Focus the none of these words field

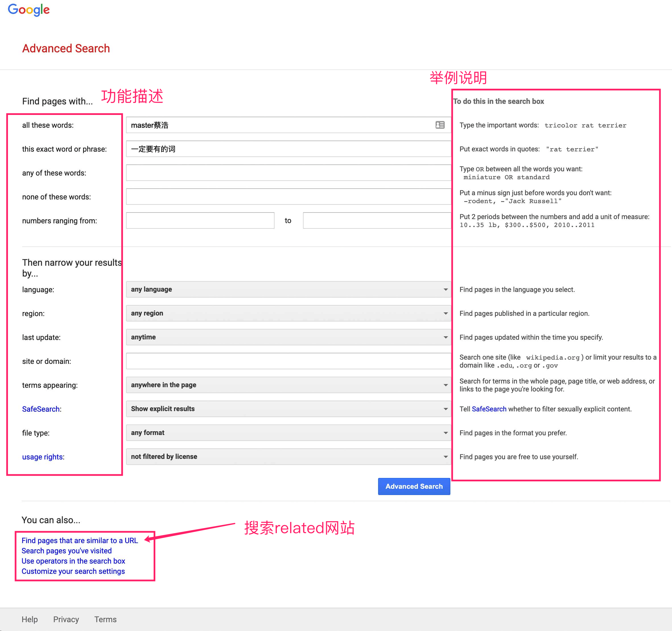tap(288, 197)
